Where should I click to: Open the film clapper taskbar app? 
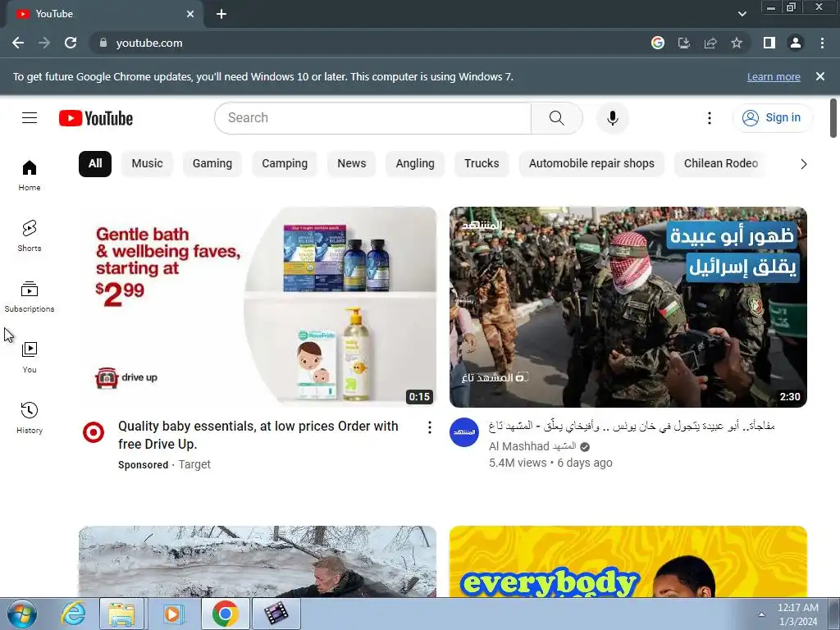click(x=276, y=614)
